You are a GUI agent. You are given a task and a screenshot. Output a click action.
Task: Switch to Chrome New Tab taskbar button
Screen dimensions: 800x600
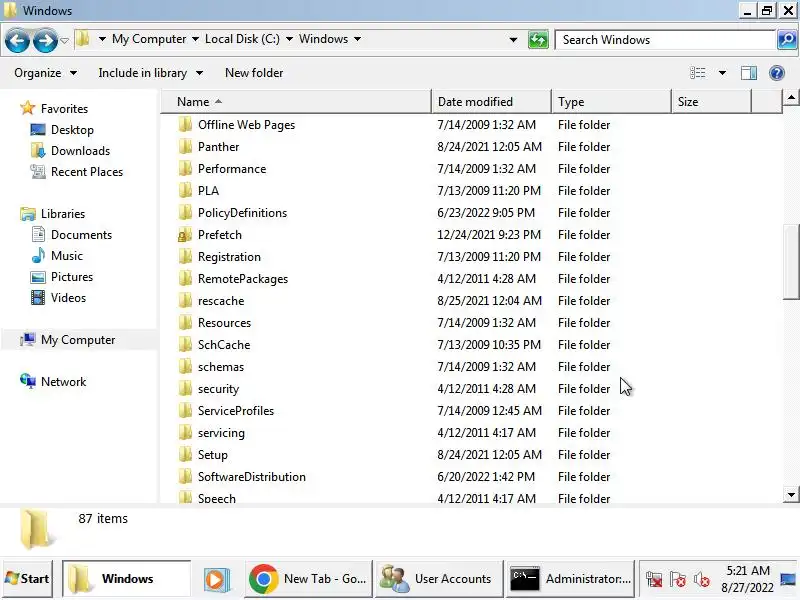point(308,579)
